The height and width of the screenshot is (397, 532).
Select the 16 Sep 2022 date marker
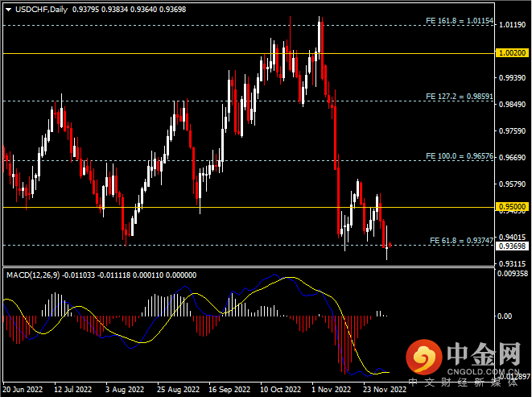[x=228, y=390]
